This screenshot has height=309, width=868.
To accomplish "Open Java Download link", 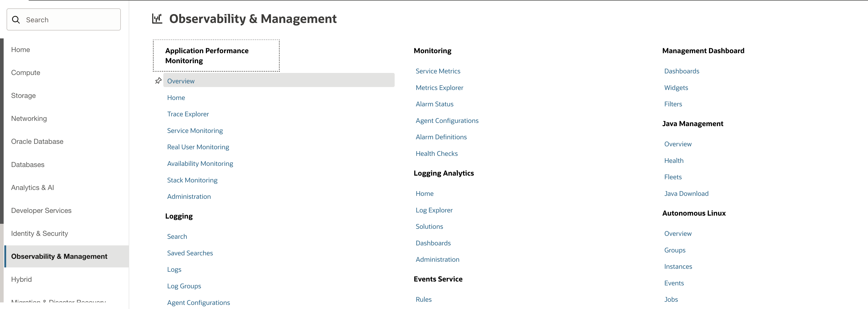I will [686, 194].
